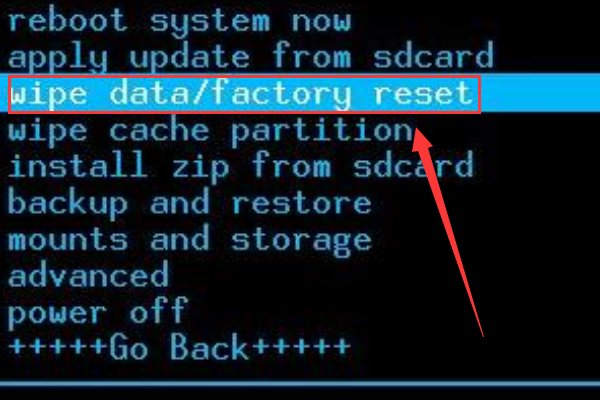Click the word "partition" in wipe cache line
This screenshot has width=600, height=400.
coord(322,132)
